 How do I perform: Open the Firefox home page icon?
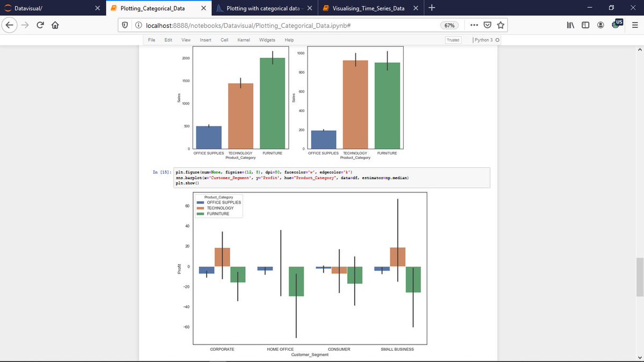[x=55, y=25]
